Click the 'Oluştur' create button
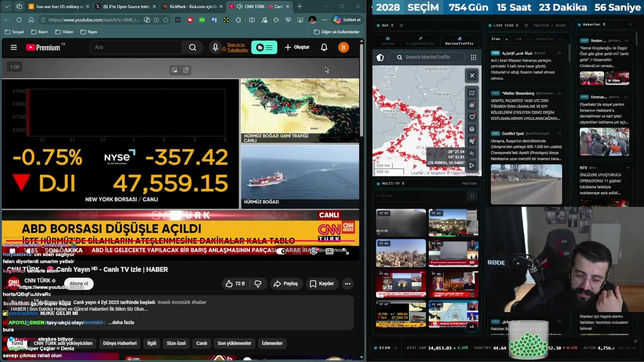Viewport: 644px width, 362px height. 297,47
